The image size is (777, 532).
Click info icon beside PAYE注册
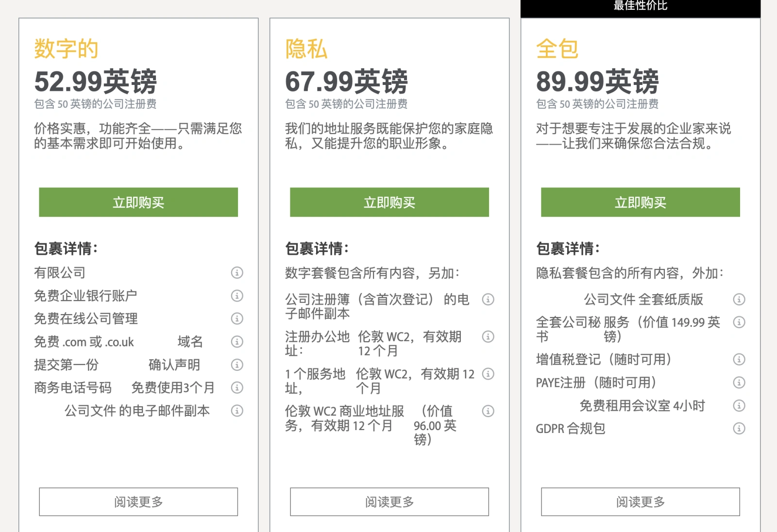(739, 382)
